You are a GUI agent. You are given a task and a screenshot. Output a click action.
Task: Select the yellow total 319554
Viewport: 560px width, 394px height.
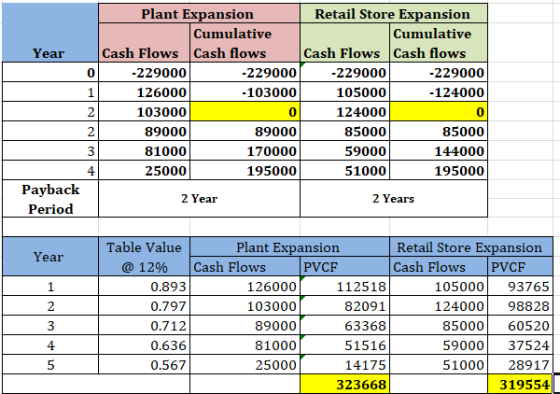[x=520, y=384]
